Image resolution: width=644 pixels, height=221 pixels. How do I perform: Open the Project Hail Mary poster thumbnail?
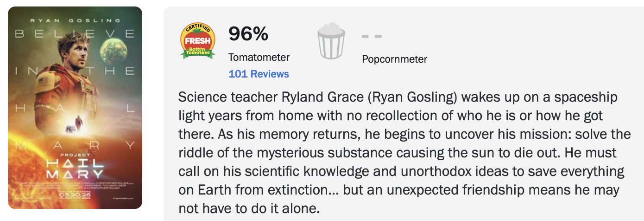tap(75, 108)
